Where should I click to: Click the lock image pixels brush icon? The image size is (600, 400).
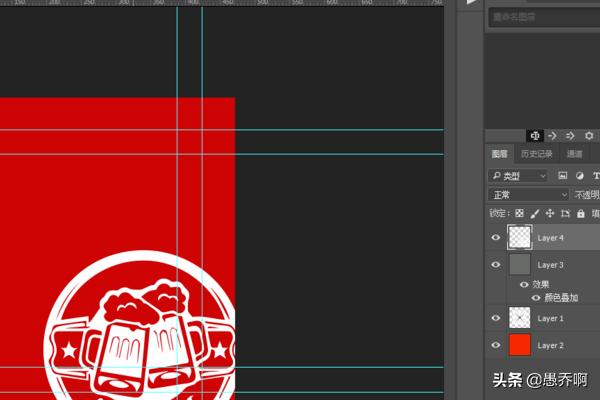pyautogui.click(x=534, y=214)
